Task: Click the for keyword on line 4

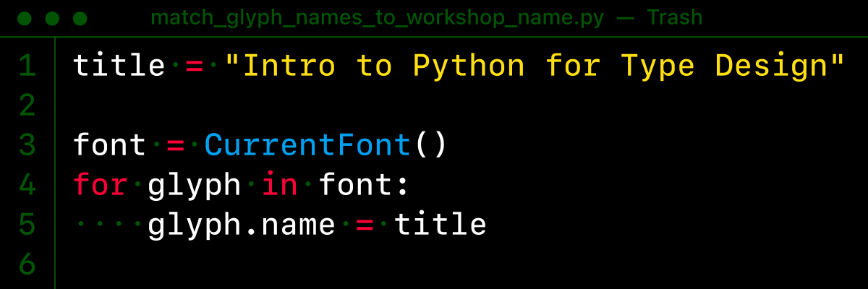Action: coord(101,186)
